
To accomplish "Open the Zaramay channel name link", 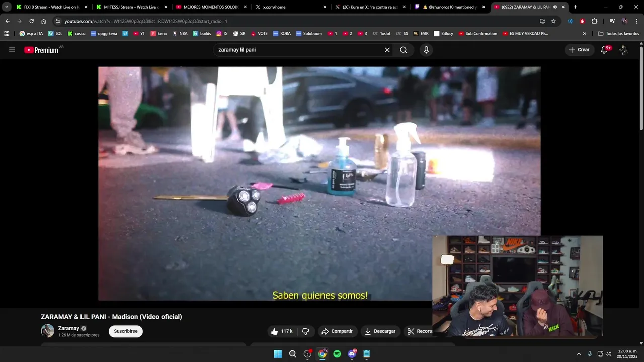I will pyautogui.click(x=69, y=328).
